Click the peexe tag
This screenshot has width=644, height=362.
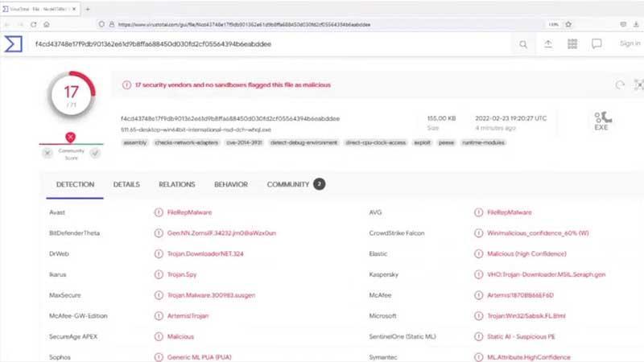coord(446,142)
